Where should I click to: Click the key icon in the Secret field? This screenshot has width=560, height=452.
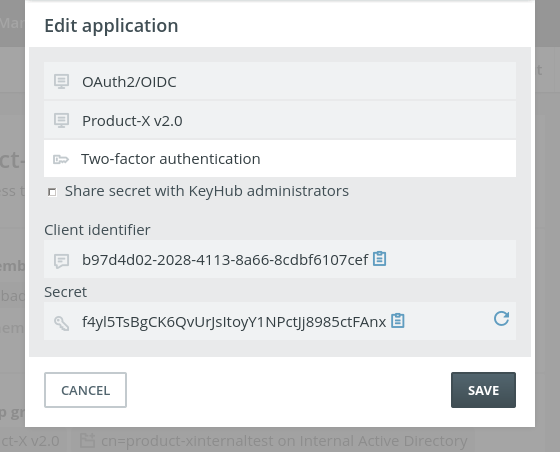click(x=61, y=323)
